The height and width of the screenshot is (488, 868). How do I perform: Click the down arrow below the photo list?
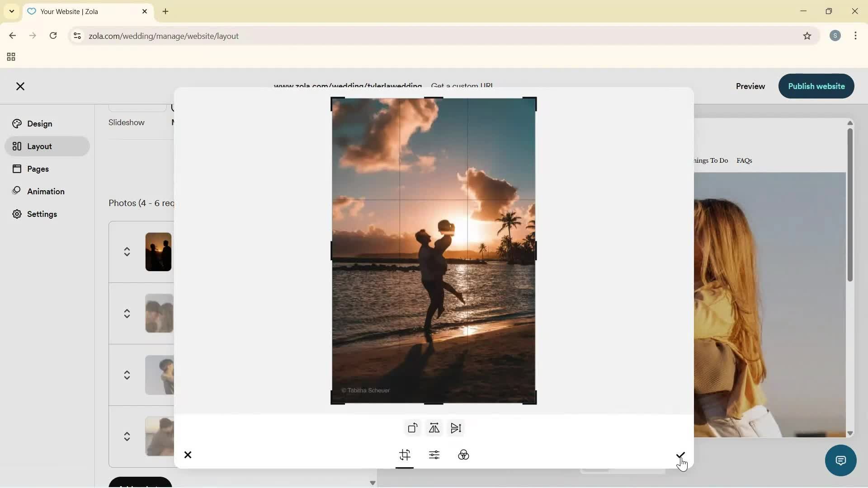click(x=373, y=483)
